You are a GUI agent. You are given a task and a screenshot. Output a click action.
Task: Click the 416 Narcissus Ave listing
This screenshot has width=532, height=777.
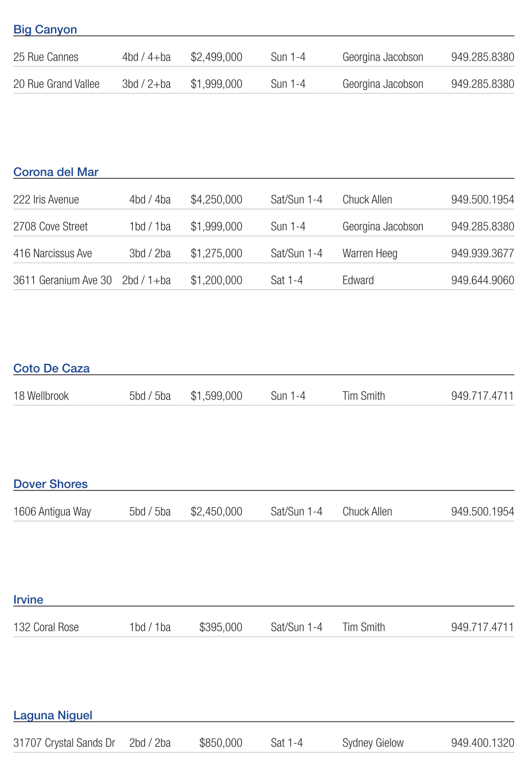pyautogui.click(x=53, y=254)
